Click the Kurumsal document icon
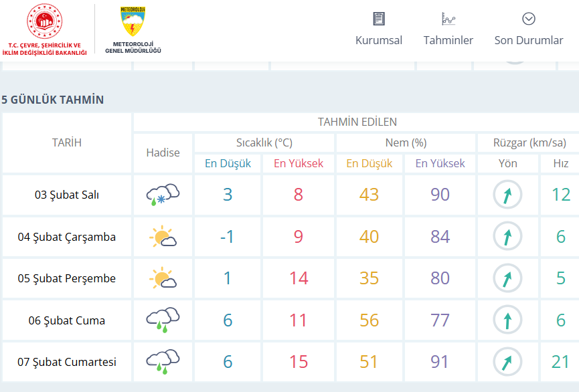This screenshot has height=392, width=579. coord(379,19)
